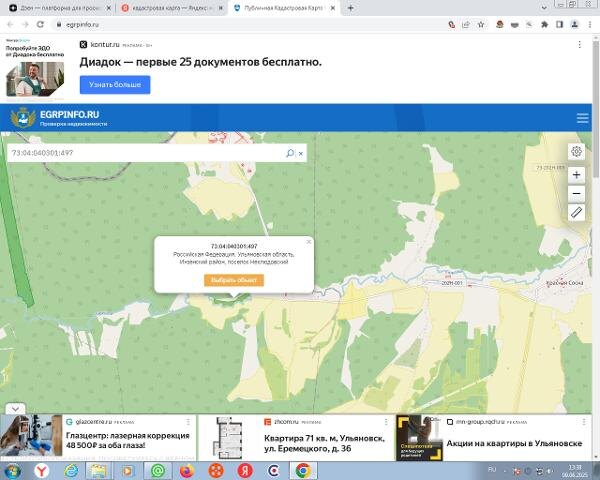Click the taskbar clock

[x=575, y=471]
